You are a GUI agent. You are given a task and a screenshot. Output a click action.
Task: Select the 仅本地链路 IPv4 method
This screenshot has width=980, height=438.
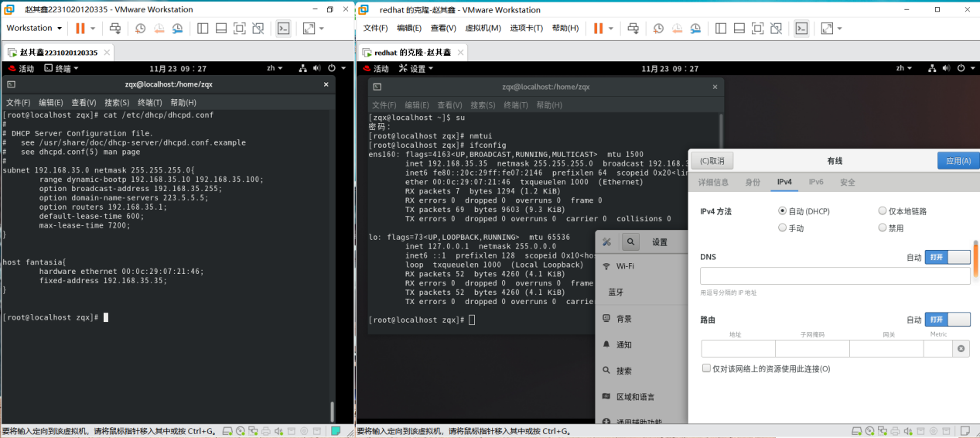point(903,211)
